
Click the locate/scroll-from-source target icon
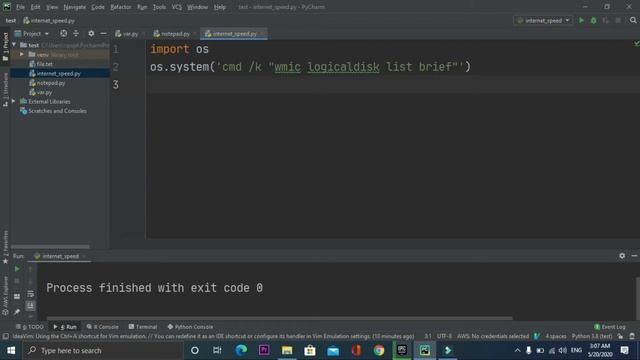tap(64, 33)
